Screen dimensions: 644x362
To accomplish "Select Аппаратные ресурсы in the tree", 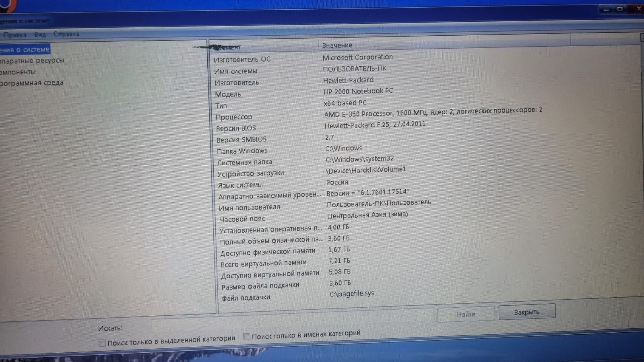I will pyautogui.click(x=32, y=61).
